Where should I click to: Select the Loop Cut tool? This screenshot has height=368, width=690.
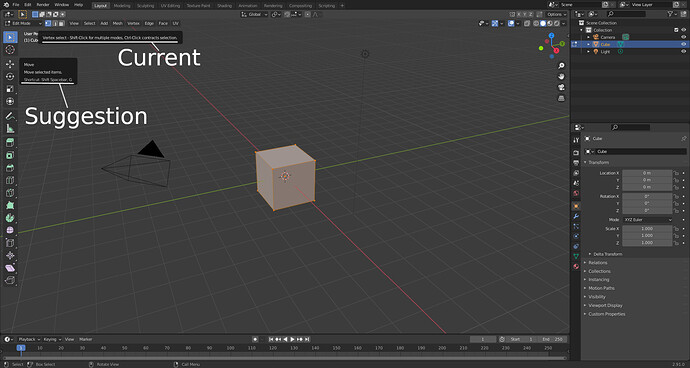[10, 180]
